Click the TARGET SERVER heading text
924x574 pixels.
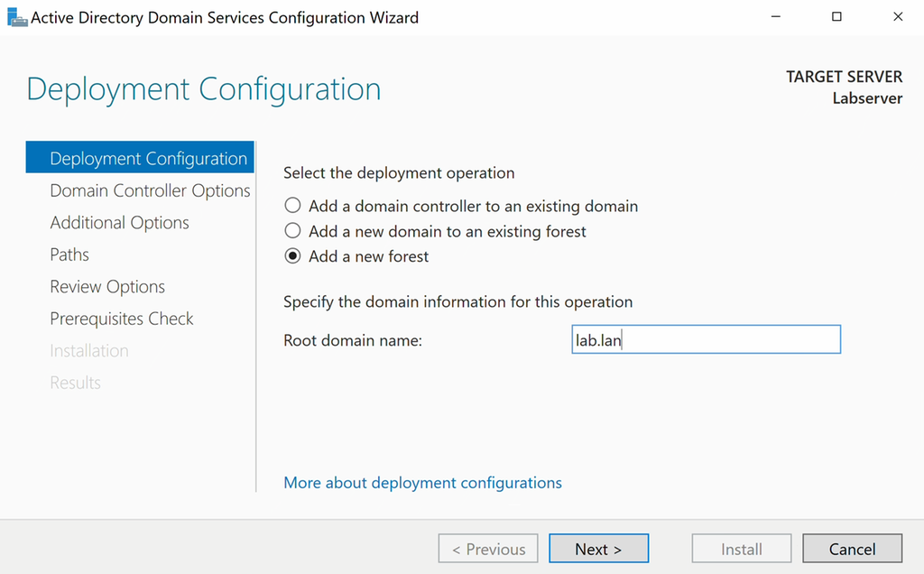[844, 77]
